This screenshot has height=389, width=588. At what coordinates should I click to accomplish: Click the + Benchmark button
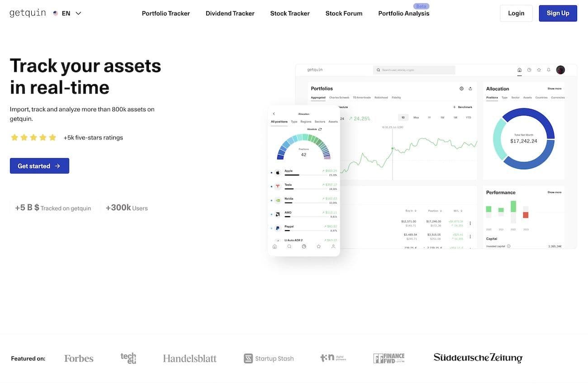462,107
